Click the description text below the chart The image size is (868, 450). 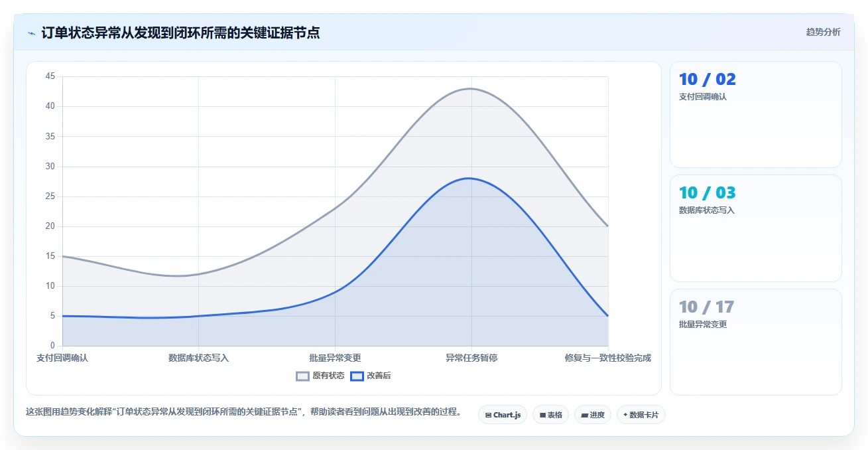pos(243,412)
